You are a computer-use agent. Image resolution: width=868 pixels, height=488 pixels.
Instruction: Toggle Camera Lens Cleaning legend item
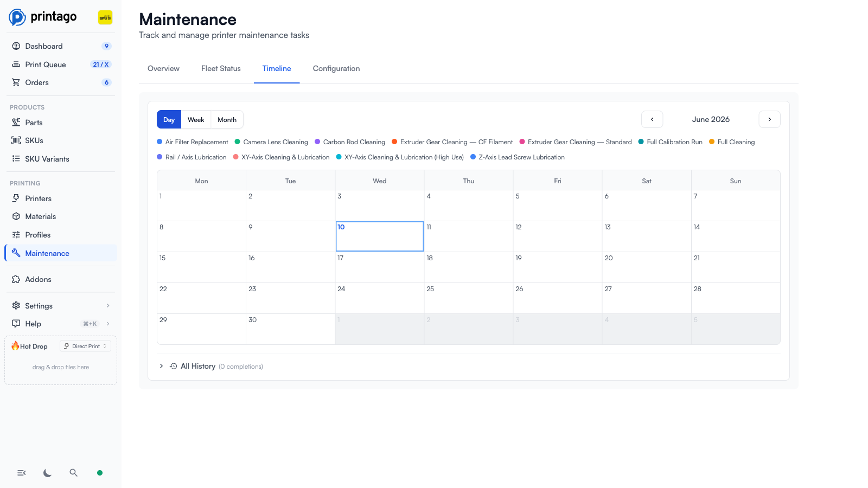click(x=271, y=142)
